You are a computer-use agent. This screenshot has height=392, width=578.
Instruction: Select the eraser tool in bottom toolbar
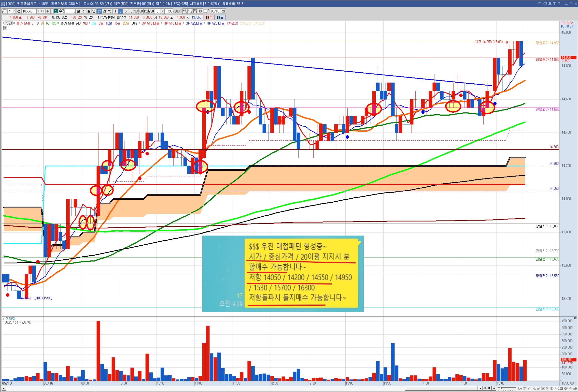[x=538, y=388]
